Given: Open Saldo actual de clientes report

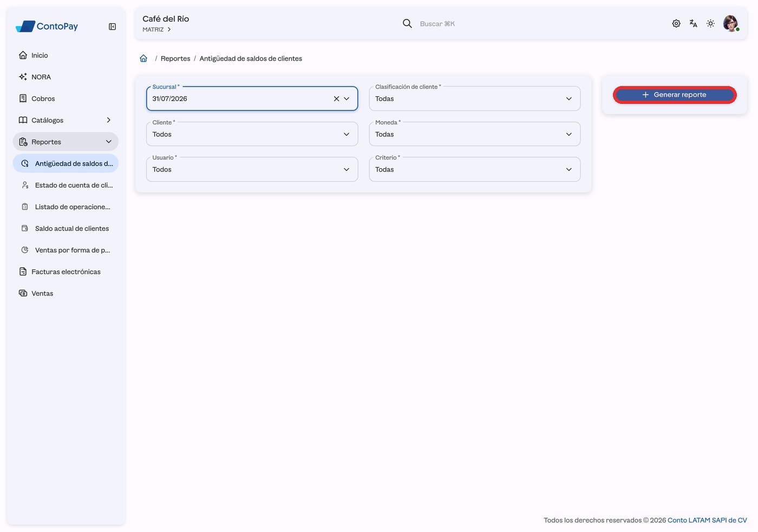Looking at the screenshot, I should (x=66, y=228).
